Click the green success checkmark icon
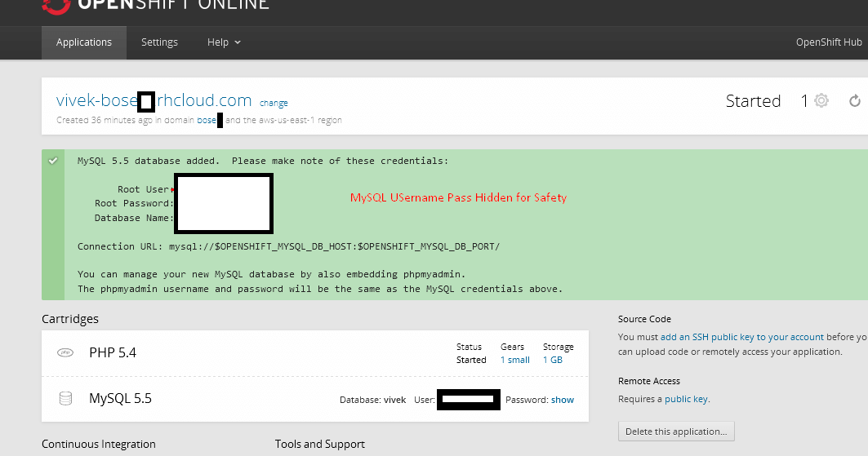This screenshot has width=868, height=456. coord(52,161)
